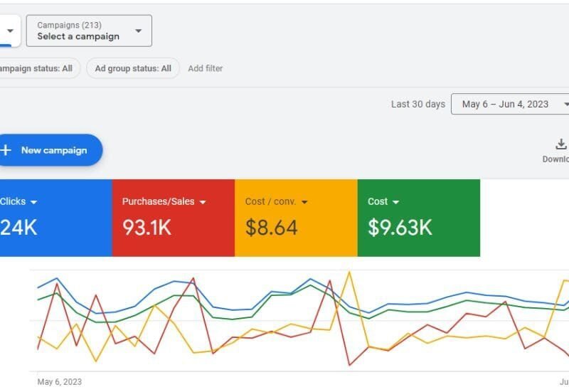Click the Add filter link
Viewport: 569px width, 392px height.
click(x=205, y=68)
